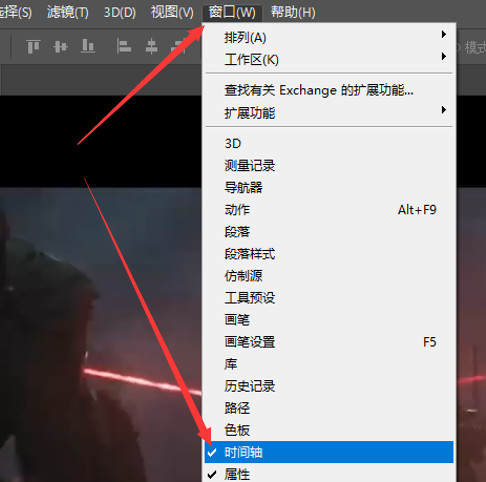Open the 视图(V) menu

[172, 13]
